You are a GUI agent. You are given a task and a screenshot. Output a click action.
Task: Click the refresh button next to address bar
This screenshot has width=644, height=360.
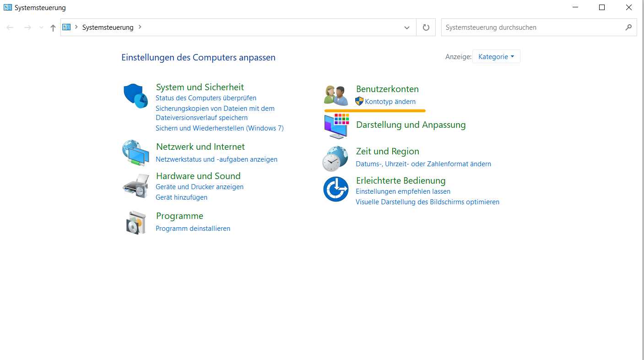click(426, 27)
